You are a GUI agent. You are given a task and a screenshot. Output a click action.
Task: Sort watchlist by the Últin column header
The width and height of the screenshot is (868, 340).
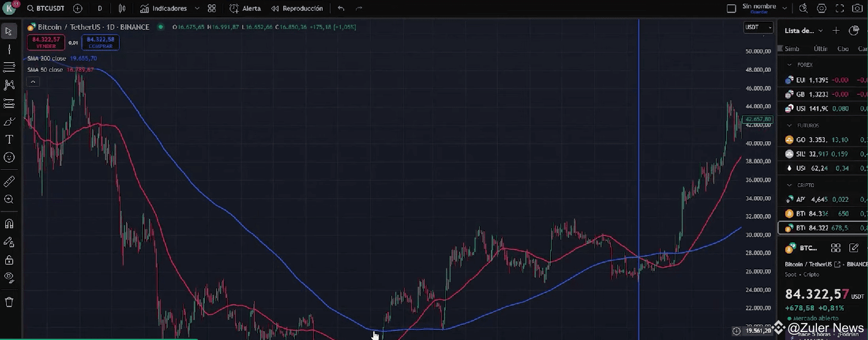pyautogui.click(x=821, y=48)
